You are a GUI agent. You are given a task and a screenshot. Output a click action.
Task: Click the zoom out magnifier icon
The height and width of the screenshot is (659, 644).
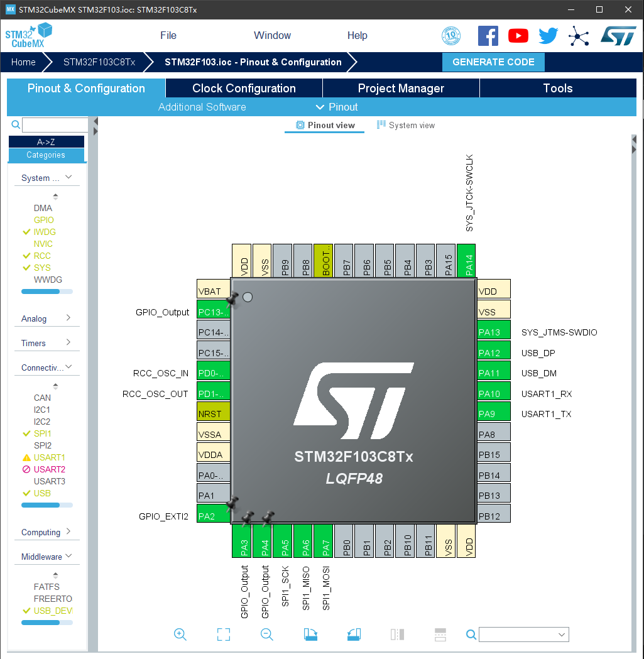coord(267,634)
